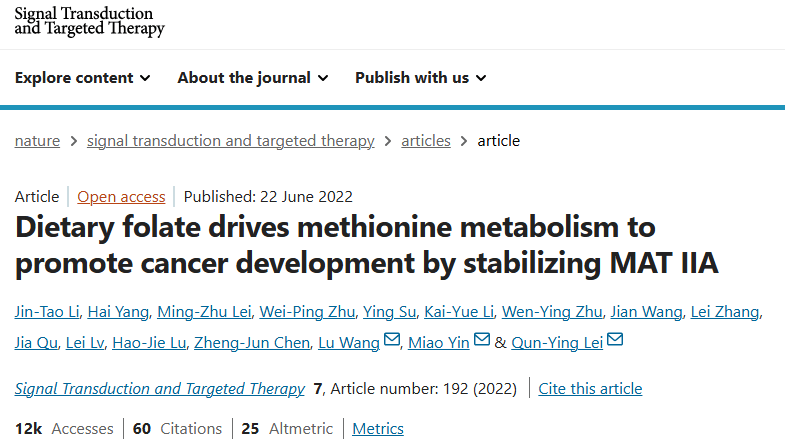Open the italic journal name link below authors
Screen dimensions: 785x444
click(160, 388)
